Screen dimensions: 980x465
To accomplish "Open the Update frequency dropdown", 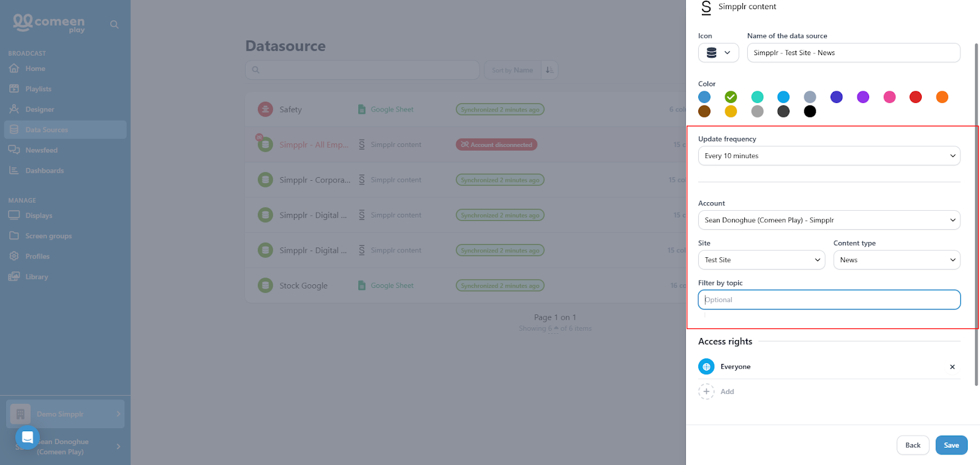I will click(x=829, y=156).
